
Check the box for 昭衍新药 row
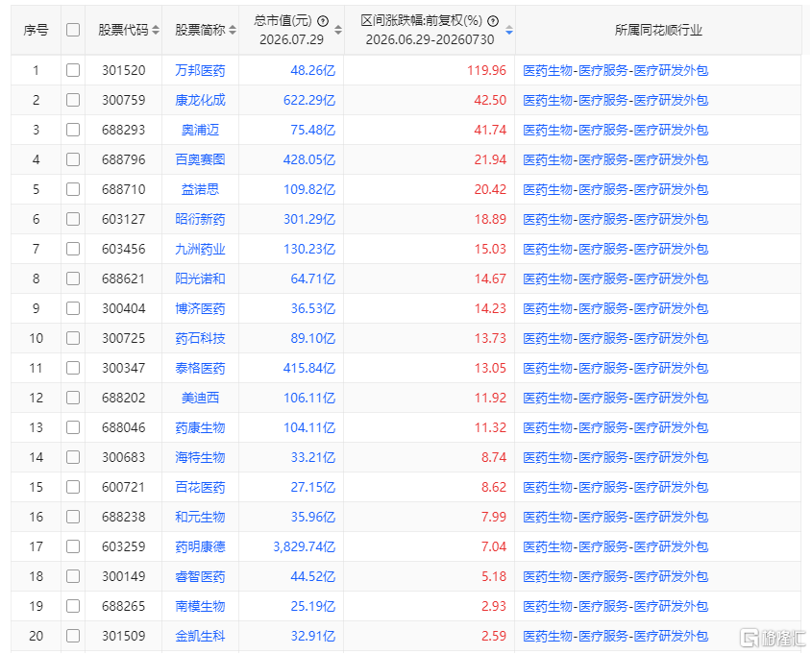coord(73,219)
